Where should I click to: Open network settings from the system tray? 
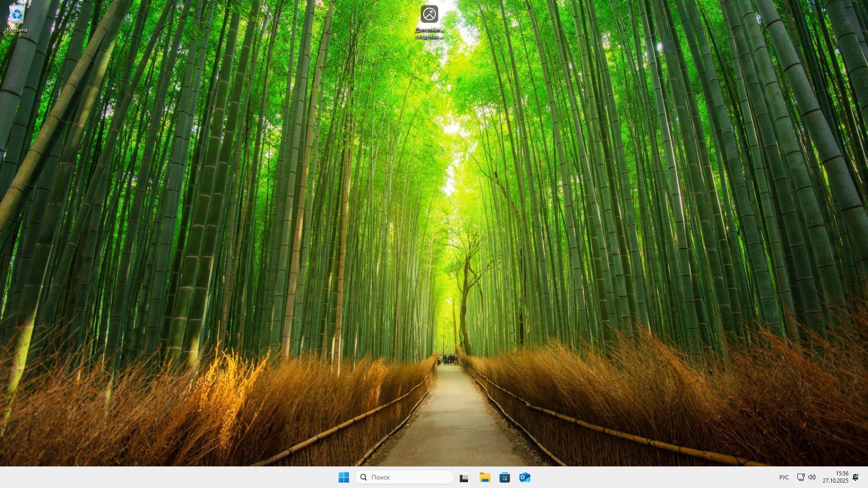click(801, 477)
